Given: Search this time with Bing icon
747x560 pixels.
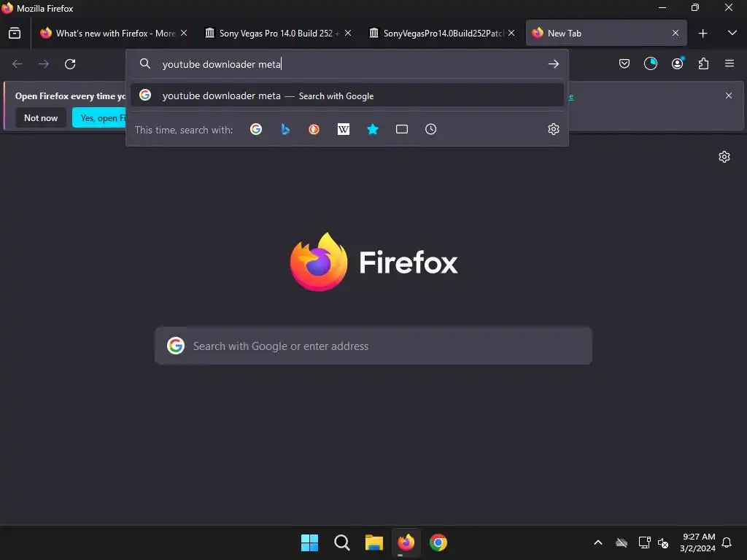Looking at the screenshot, I should click(x=285, y=129).
